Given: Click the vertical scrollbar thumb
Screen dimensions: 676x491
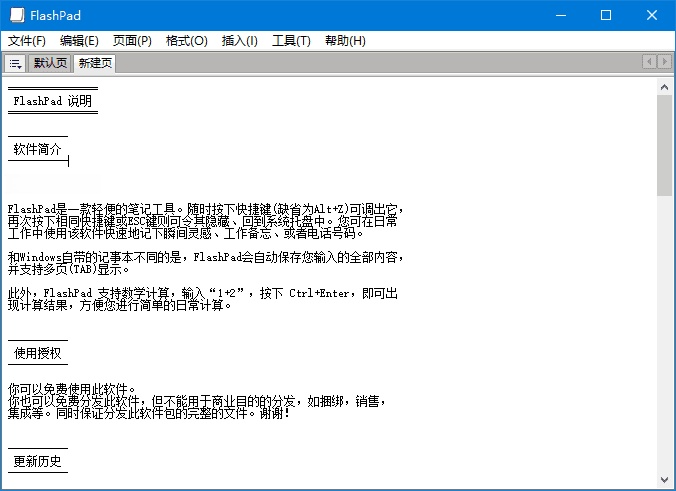Looking at the screenshot, I should click(665, 145).
